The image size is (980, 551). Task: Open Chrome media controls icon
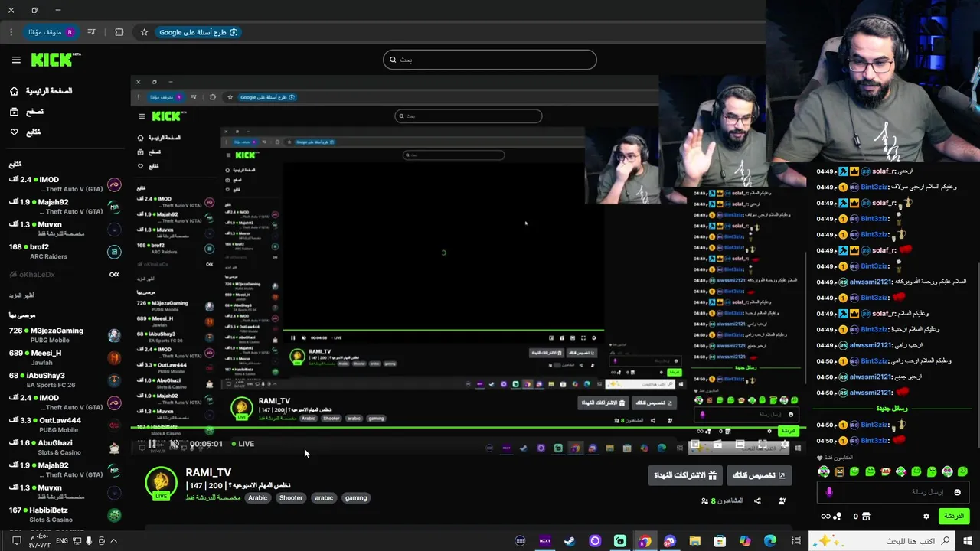[x=92, y=32]
